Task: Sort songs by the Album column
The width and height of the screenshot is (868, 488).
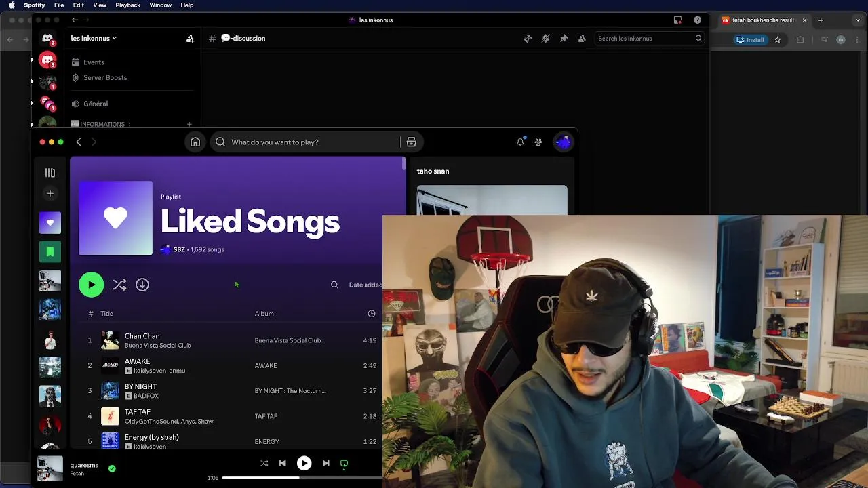Action: pyautogui.click(x=264, y=313)
